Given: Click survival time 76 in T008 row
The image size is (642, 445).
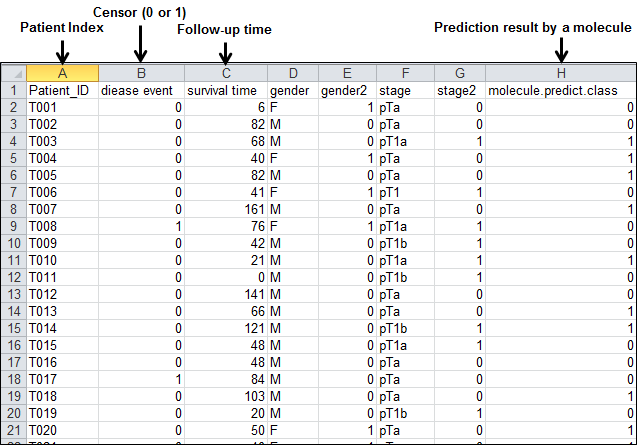Looking at the screenshot, I should (226, 226).
